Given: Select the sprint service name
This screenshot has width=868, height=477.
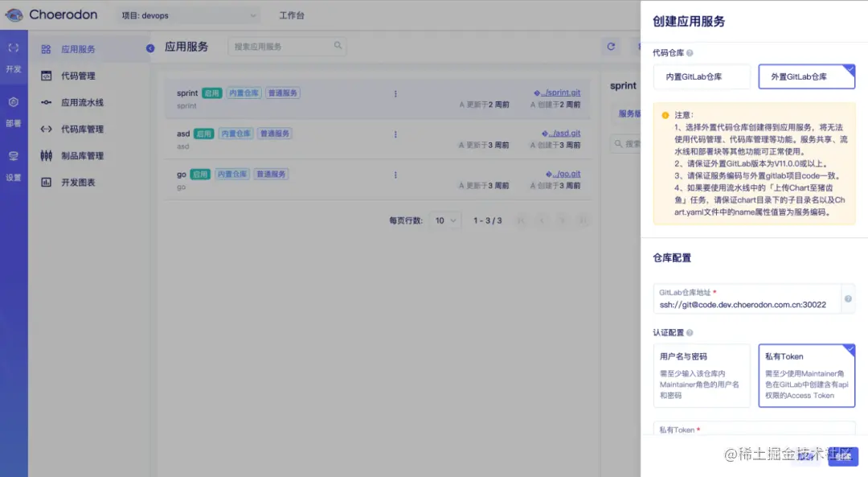Looking at the screenshot, I should [187, 93].
